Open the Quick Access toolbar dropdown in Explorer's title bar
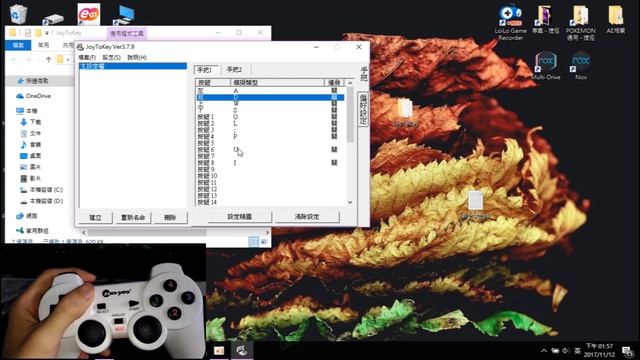This screenshot has height=360, width=640. [x=47, y=33]
